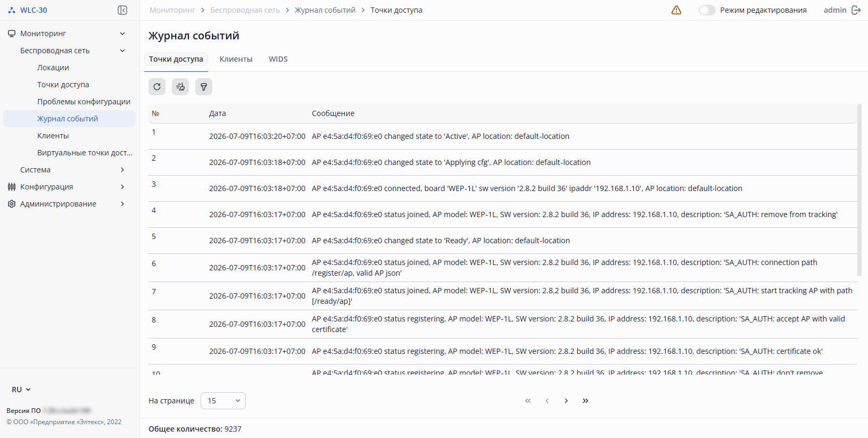Click the Мониторинг monitor icon

[x=12, y=34]
